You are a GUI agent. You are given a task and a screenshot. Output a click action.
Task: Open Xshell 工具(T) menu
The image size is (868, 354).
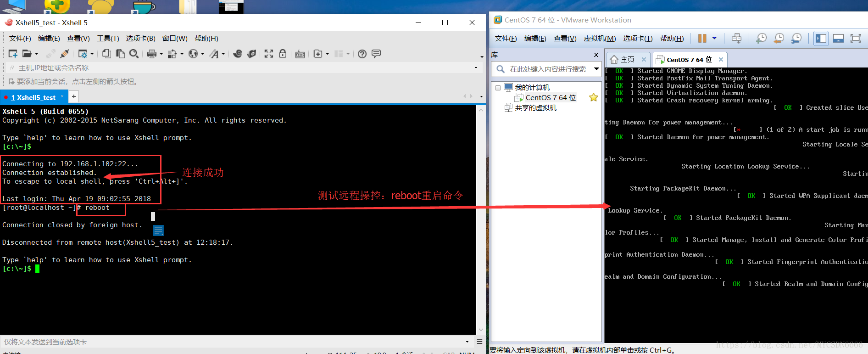tap(108, 39)
